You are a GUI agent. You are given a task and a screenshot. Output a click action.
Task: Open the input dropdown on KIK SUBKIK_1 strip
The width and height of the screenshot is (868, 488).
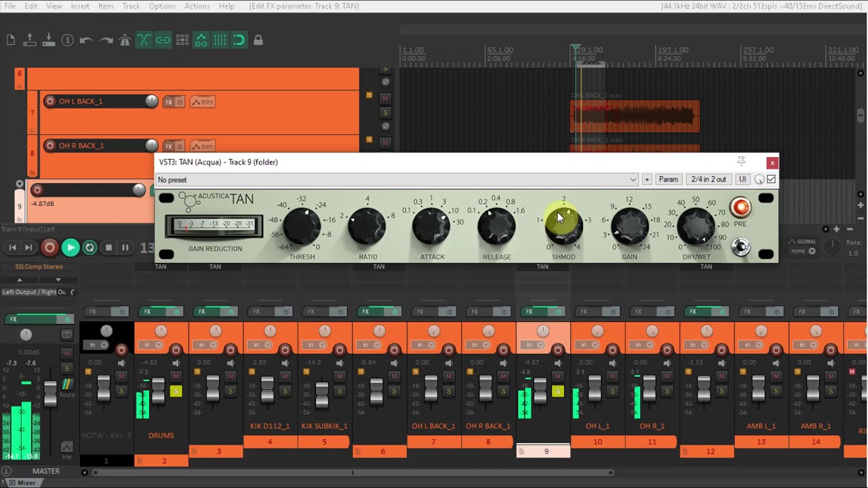click(x=314, y=345)
